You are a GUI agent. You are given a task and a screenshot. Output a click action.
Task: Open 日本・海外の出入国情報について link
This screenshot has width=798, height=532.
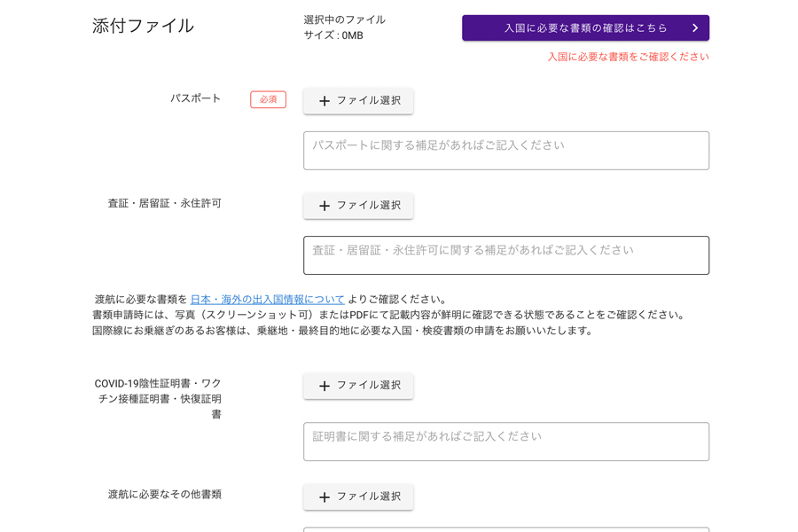[267, 300]
